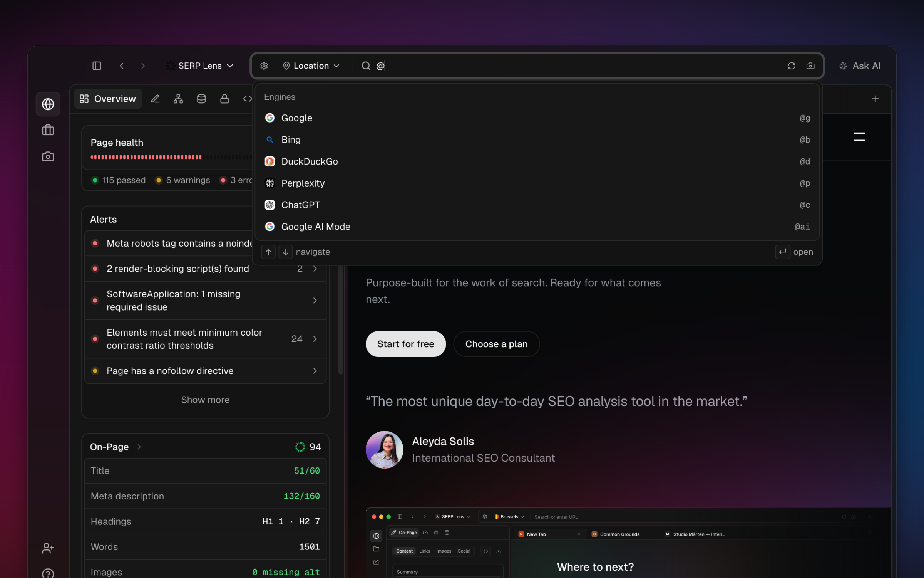Click Content tab in embedded screenshot
924x578 pixels.
[x=404, y=551]
